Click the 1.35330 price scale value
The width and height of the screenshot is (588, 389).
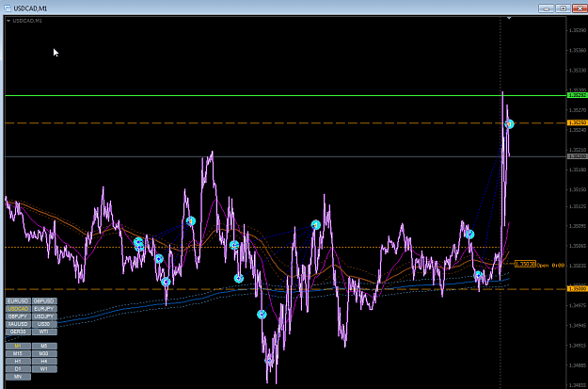point(577,71)
